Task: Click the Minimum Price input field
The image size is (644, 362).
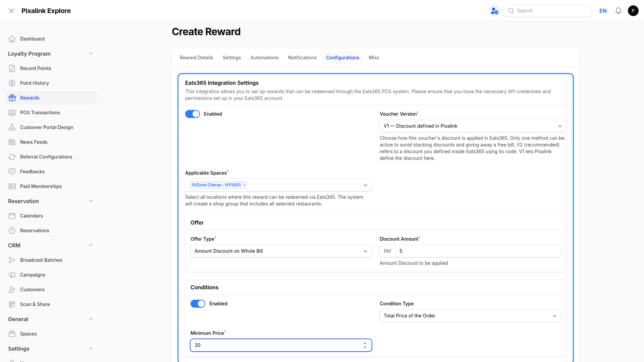Action: pos(281,345)
